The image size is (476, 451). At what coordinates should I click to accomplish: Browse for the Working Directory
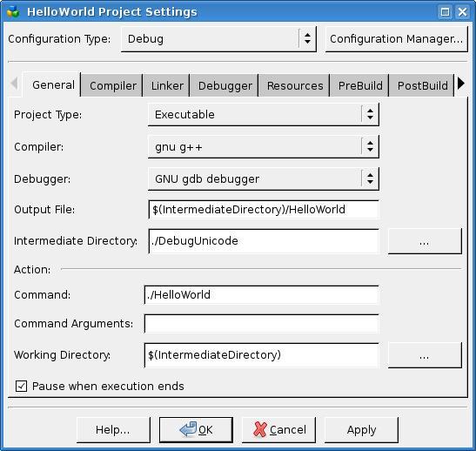[x=425, y=355]
